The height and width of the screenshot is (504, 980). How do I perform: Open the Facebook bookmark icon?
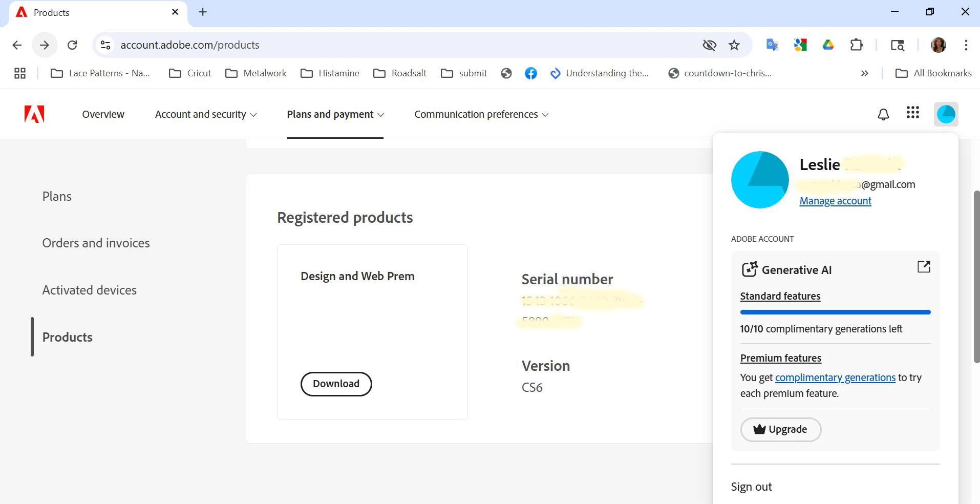click(x=531, y=73)
